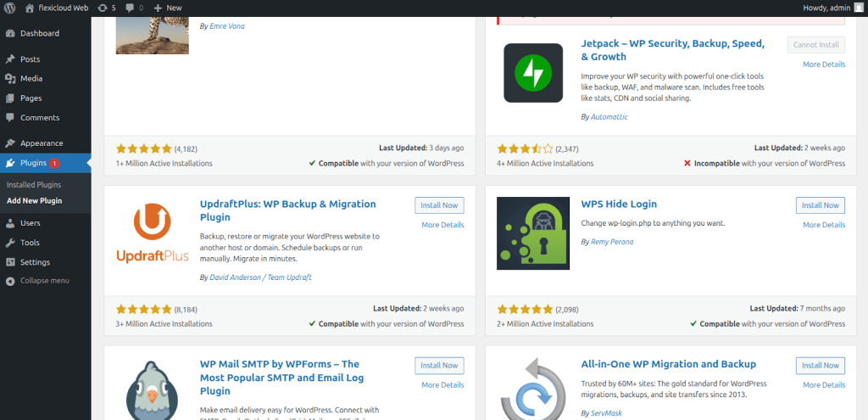The image size is (868, 420).
Task: Open the updates icon showing 5
Action: (x=107, y=8)
